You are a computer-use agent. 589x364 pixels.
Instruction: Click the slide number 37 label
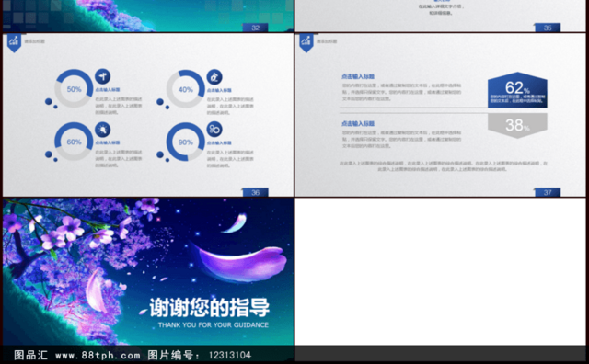548,192
